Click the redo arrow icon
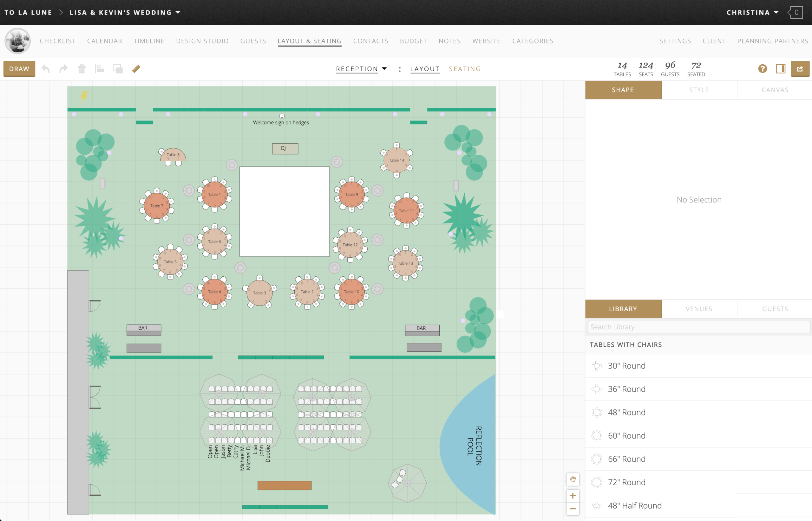 pyautogui.click(x=63, y=68)
